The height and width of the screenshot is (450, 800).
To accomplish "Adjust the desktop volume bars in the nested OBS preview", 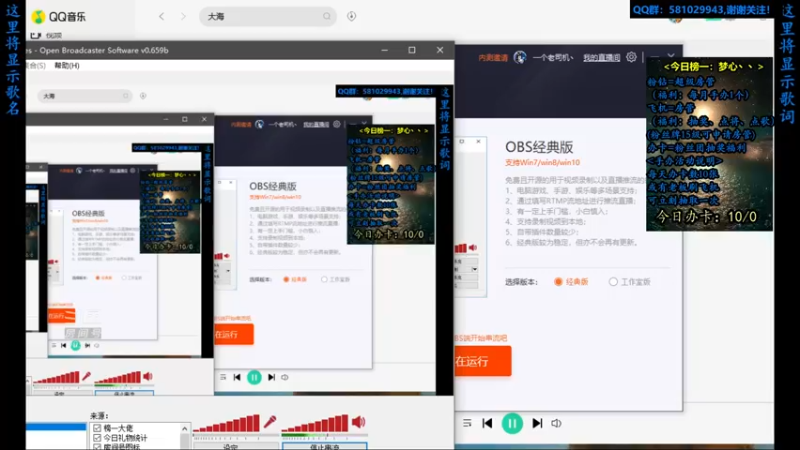I will 117,378.
